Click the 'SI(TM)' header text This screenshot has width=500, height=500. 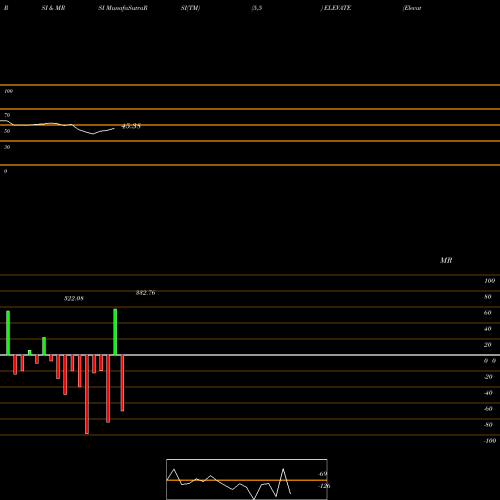190,8
